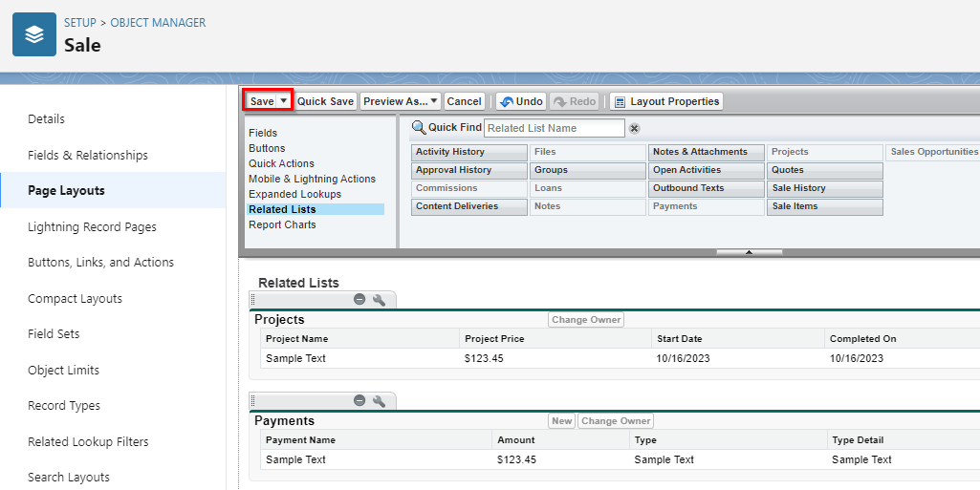The image size is (980, 490).
Task: Open Buttons, Links, and Actions
Action: pos(100,262)
